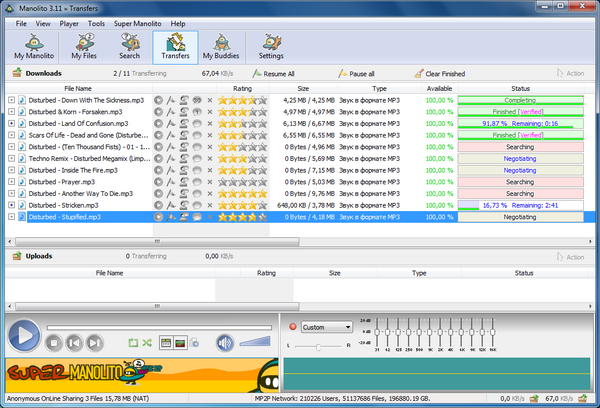Toggle shuffle mode in player
Image resolution: width=600 pixels, height=408 pixels.
[x=147, y=343]
